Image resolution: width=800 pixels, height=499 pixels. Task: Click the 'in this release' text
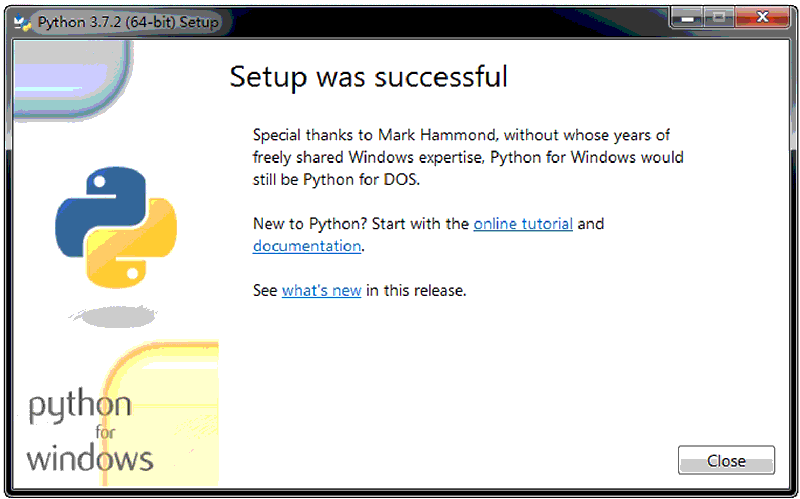pos(416,290)
